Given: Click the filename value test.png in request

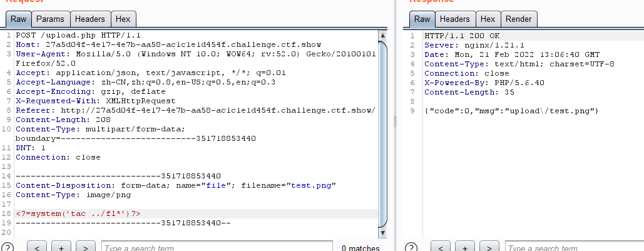Looking at the screenshot, I should [311, 186].
